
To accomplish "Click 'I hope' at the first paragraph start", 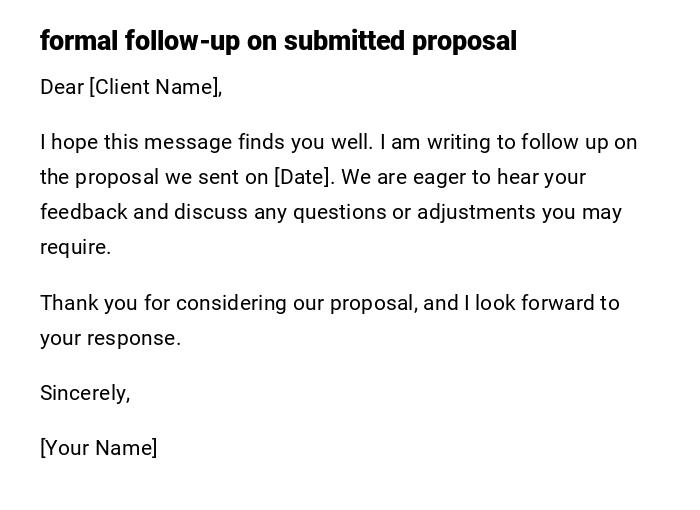I will click(62, 142).
